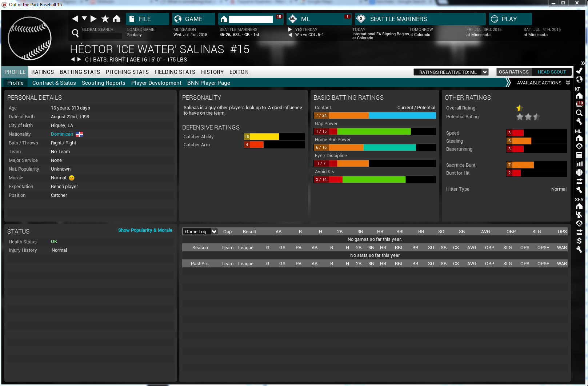Open the Scouting Reports sub-tab
The image size is (588, 386).
click(103, 83)
